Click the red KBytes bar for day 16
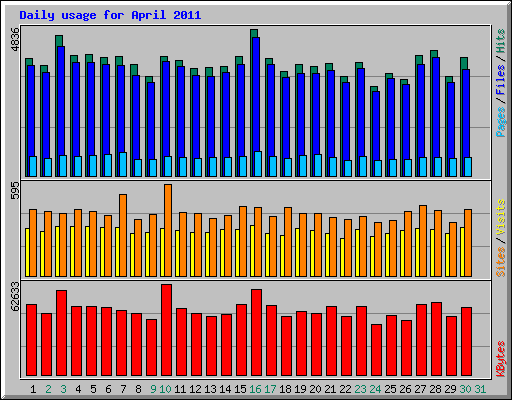 256,333
